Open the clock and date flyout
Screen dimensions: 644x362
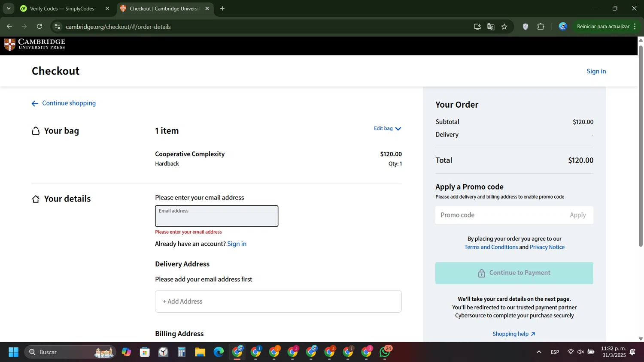point(613,352)
